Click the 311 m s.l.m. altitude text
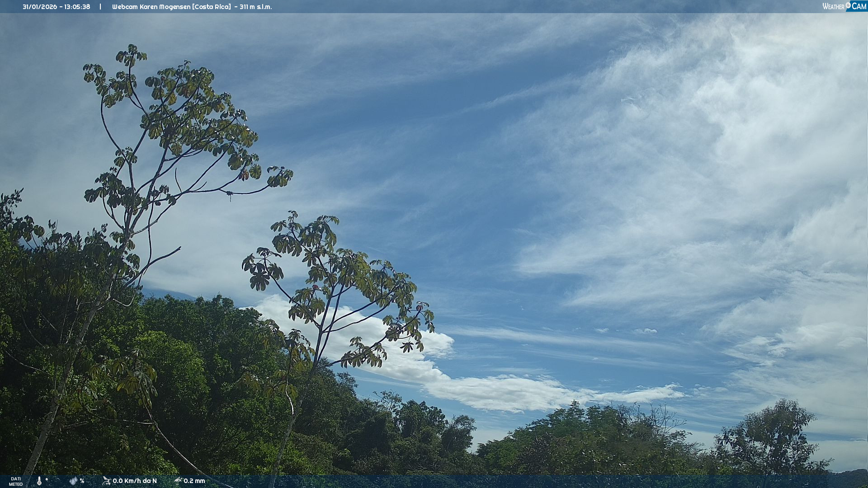Screen dimensions: 868x488 pos(255,7)
